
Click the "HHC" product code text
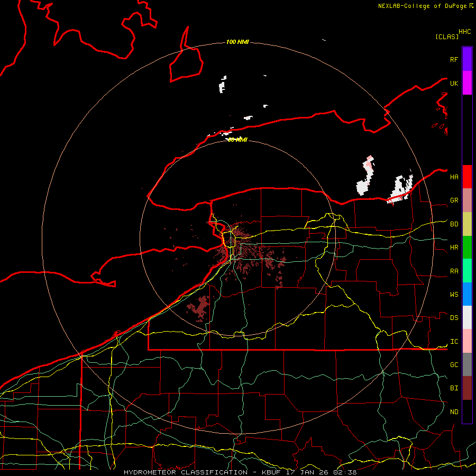click(x=465, y=32)
